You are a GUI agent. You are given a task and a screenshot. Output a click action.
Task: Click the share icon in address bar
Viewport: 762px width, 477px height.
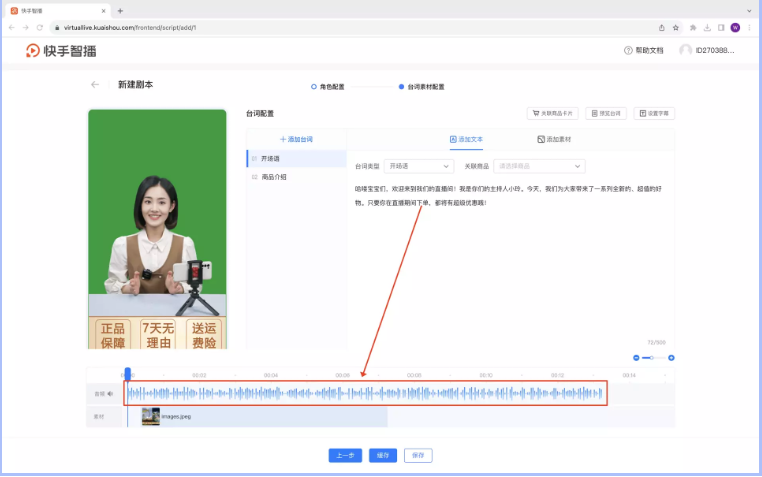(x=661, y=28)
